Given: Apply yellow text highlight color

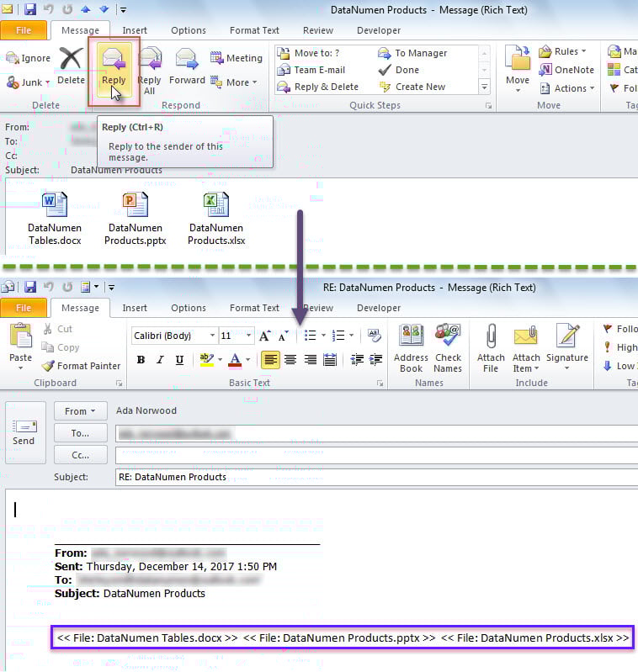Looking at the screenshot, I should pos(207,360).
